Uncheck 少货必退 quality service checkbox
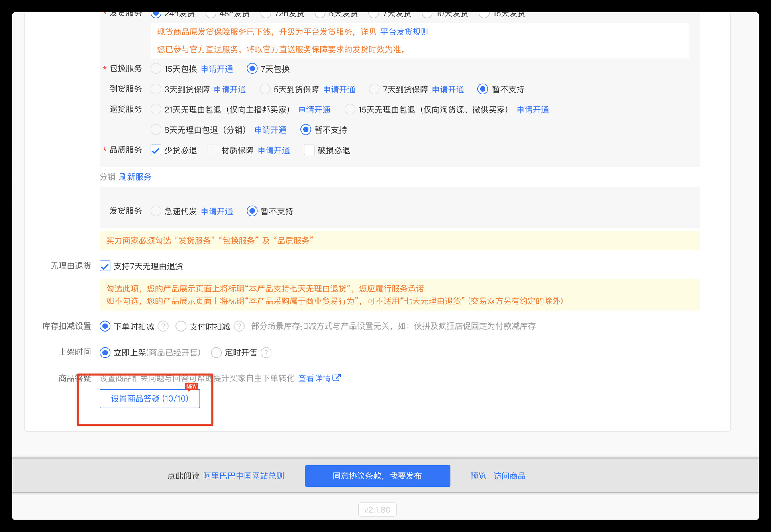This screenshot has width=771, height=532. [156, 150]
